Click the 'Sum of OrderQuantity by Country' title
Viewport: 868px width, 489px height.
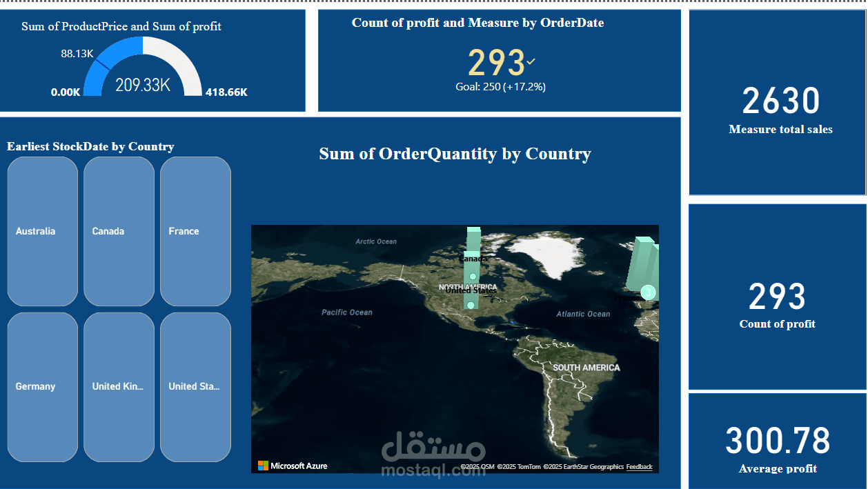(x=455, y=153)
